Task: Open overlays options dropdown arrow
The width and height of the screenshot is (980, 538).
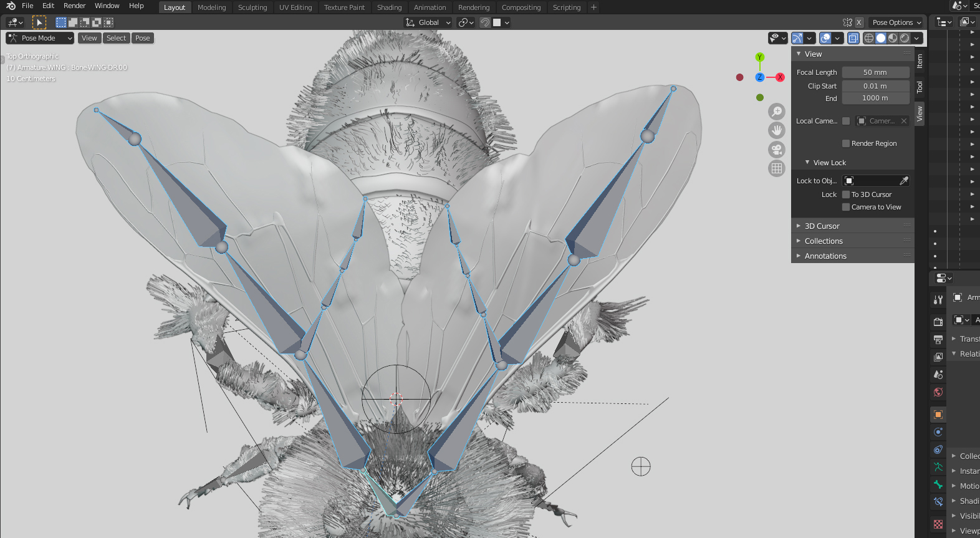Action: point(837,38)
